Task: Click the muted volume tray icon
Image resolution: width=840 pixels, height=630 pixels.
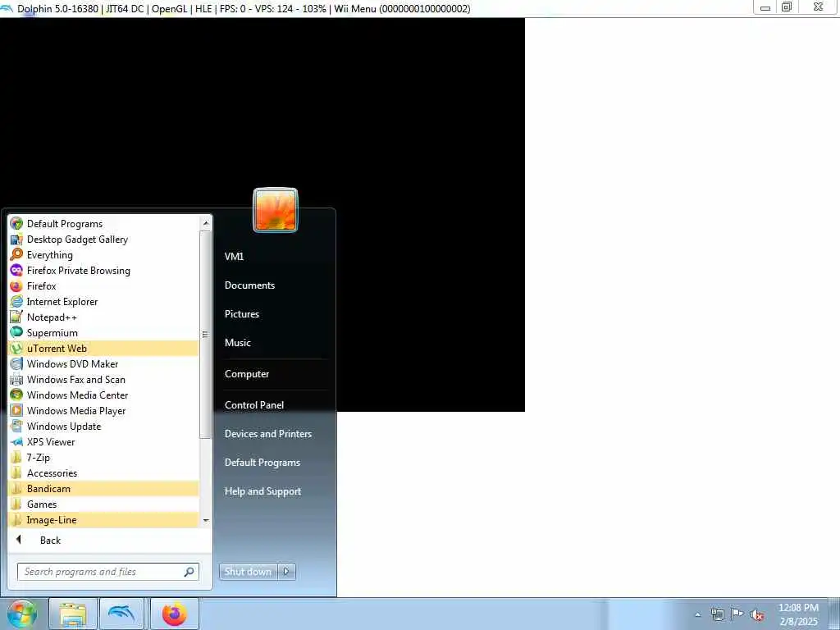Action: pos(757,614)
